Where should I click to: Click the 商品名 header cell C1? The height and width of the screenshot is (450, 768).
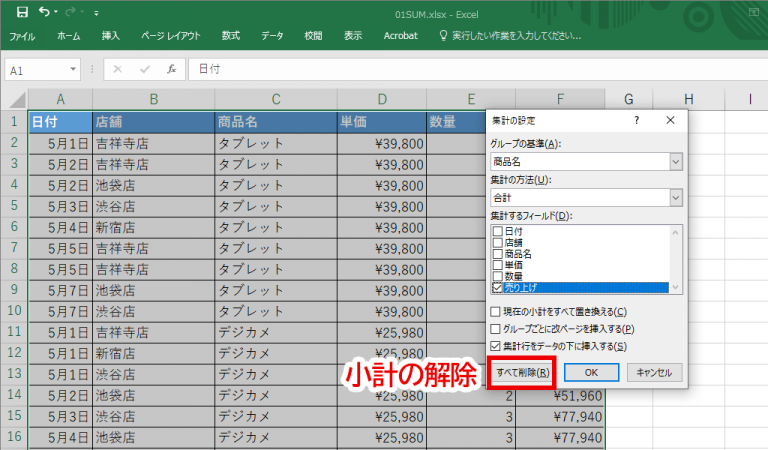pos(276,122)
